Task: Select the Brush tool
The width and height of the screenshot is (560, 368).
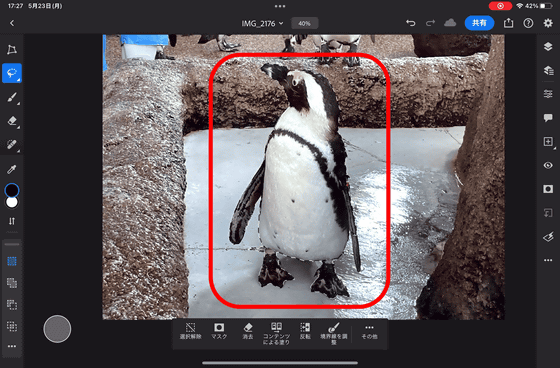Action: pyautogui.click(x=12, y=97)
